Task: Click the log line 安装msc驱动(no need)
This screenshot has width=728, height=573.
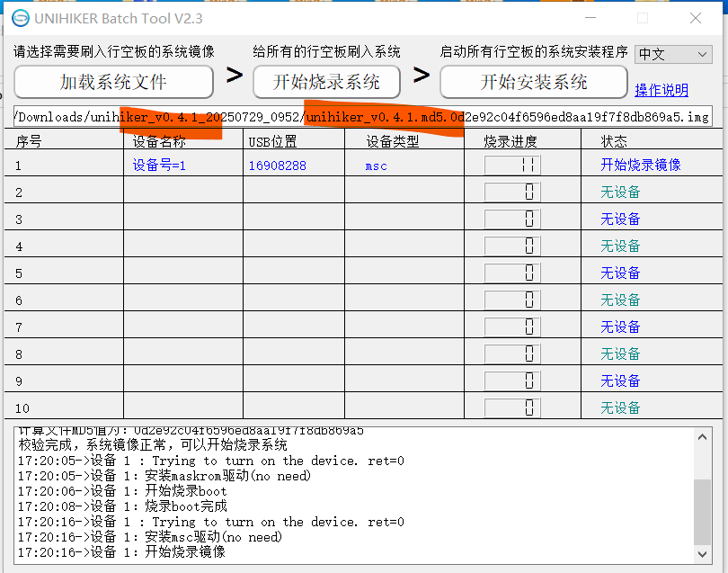Action: coord(150,537)
